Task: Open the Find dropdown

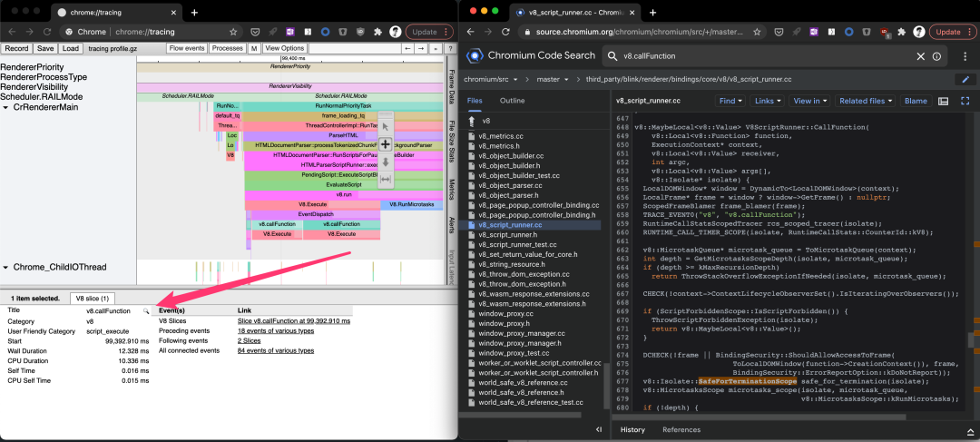Action: (730, 101)
